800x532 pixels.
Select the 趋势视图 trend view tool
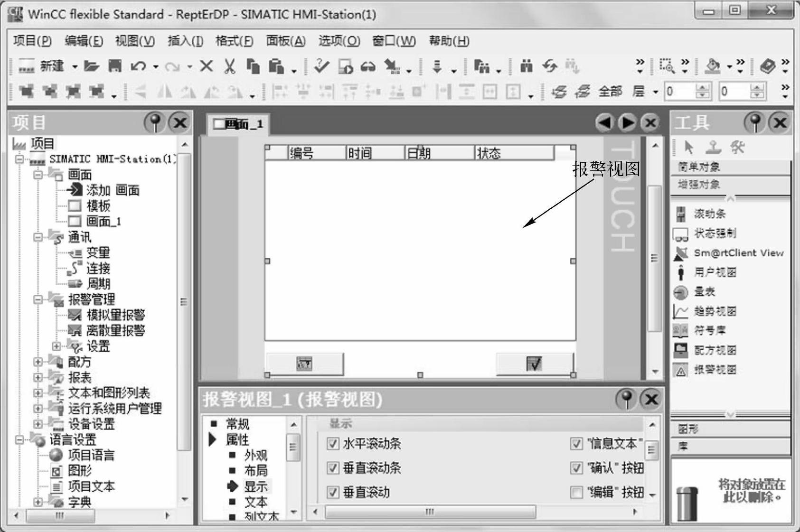[706, 311]
